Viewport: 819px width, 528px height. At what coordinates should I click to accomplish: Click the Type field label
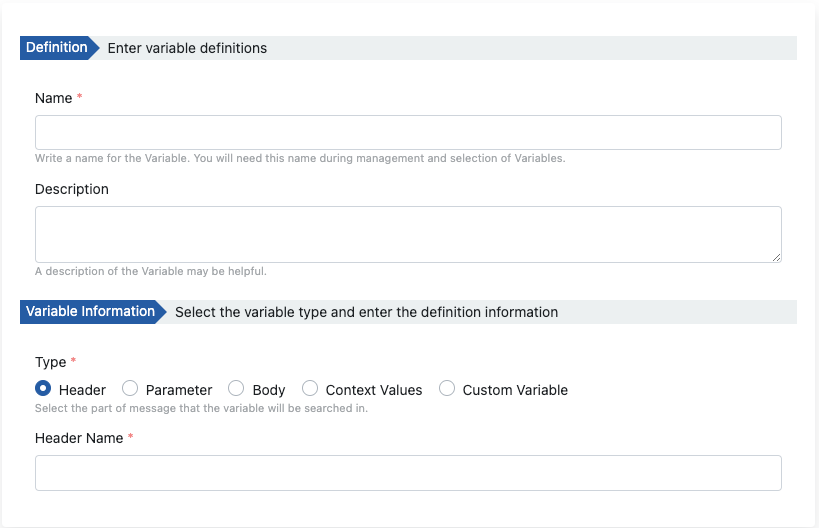click(50, 362)
